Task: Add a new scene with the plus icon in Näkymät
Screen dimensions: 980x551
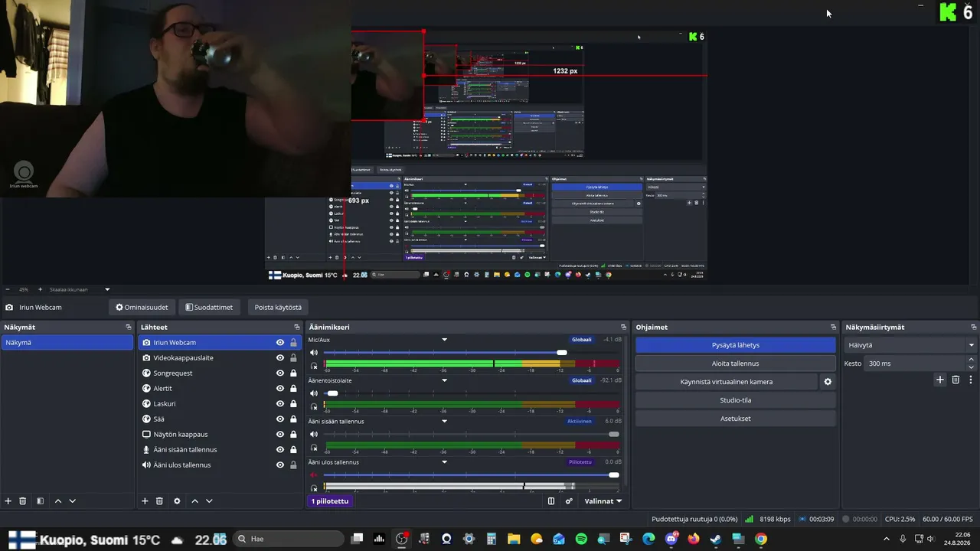Action: click(x=8, y=501)
